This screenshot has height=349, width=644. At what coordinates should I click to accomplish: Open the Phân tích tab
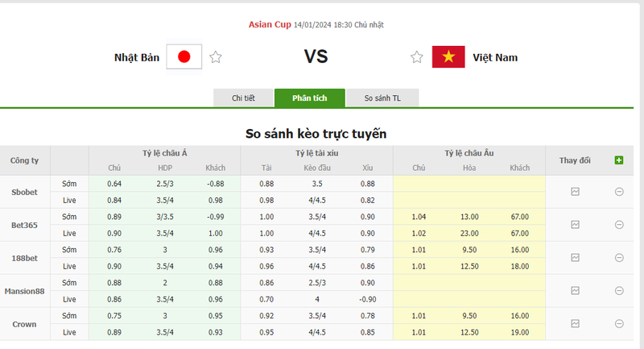pos(309,98)
